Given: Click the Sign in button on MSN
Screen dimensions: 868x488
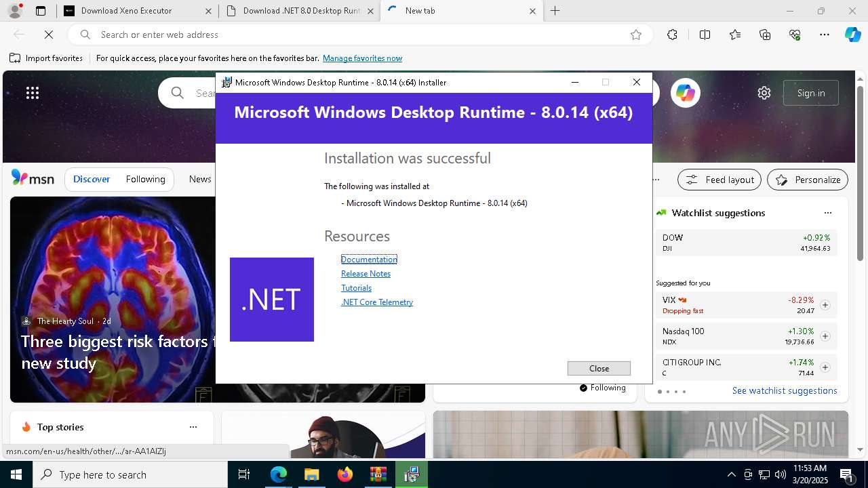Looking at the screenshot, I should click(811, 93).
